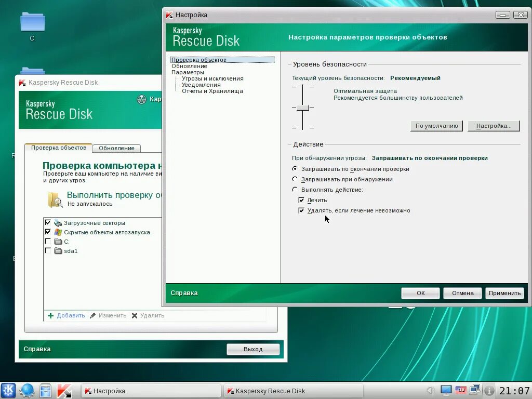Minimize the Настройка settings window
532x399 pixels.
502,15
